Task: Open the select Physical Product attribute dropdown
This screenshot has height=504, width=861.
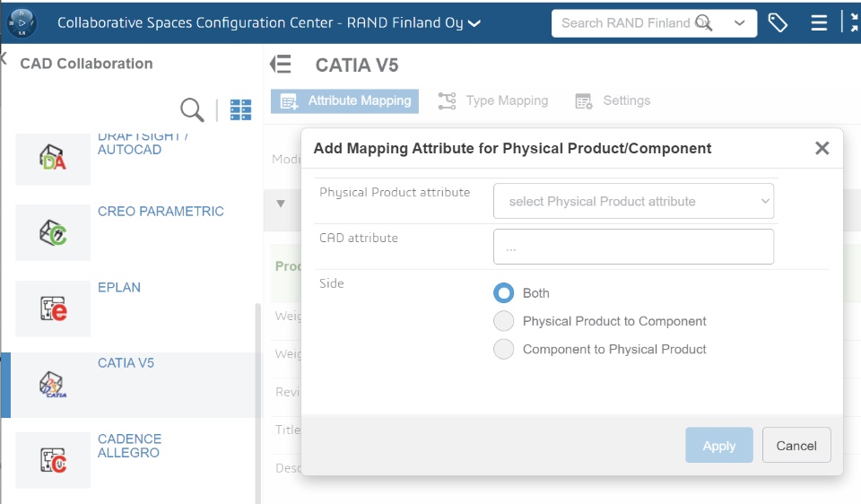Action: (x=634, y=201)
